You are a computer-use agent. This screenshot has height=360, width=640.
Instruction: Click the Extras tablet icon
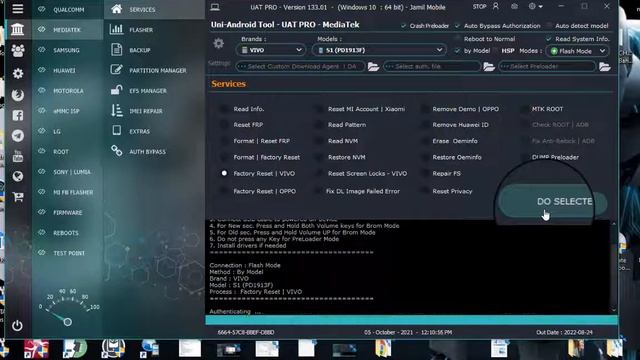[116, 130]
